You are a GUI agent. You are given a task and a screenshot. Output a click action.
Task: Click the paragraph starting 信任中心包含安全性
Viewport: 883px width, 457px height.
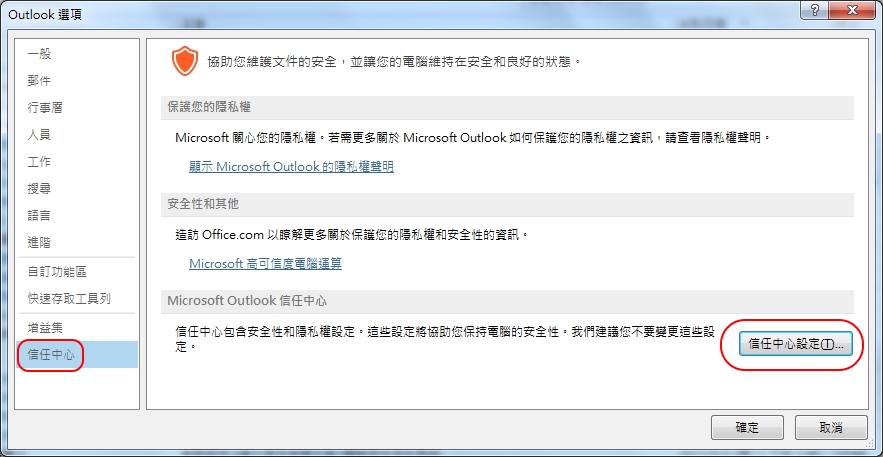[445, 339]
